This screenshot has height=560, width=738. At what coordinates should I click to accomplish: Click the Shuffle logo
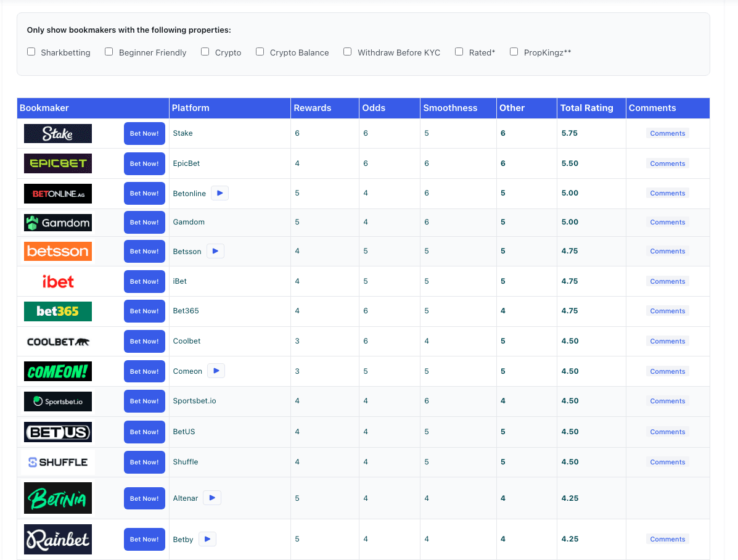click(58, 462)
